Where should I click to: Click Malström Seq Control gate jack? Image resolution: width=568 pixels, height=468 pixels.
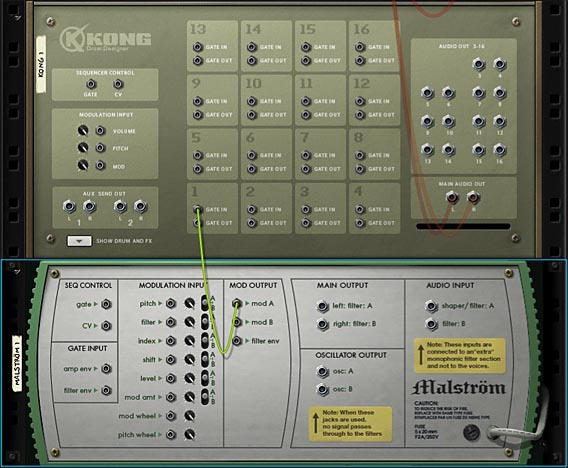click(x=106, y=304)
